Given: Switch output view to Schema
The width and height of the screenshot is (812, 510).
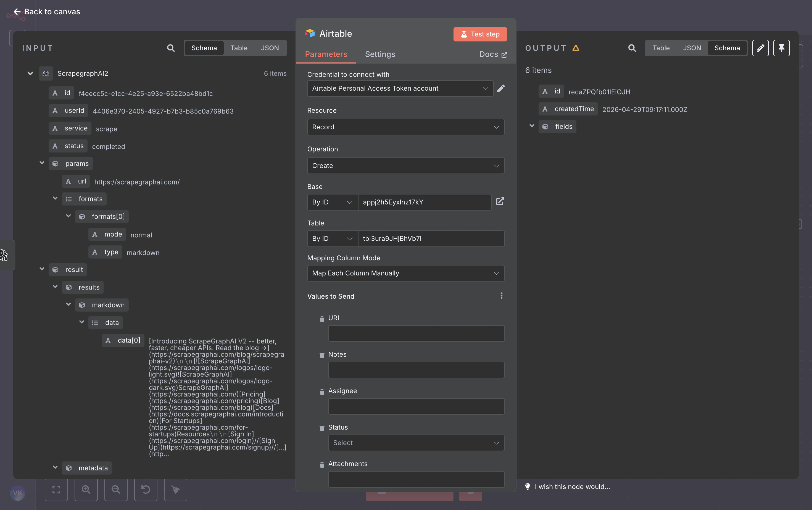Looking at the screenshot, I should 727,48.
